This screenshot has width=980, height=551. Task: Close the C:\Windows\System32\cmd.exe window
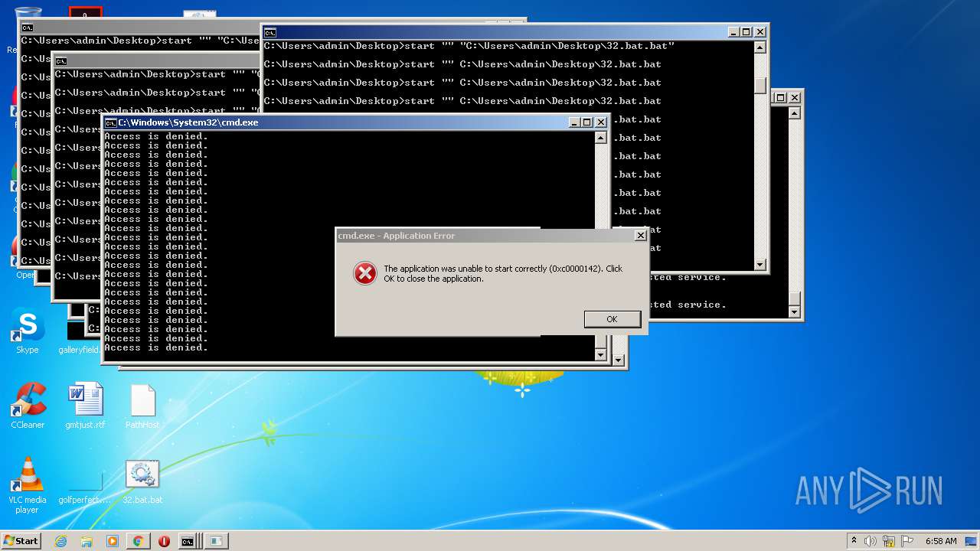point(600,122)
